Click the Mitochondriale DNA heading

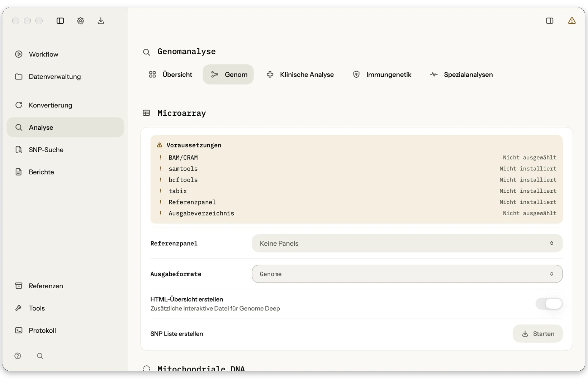(201, 369)
